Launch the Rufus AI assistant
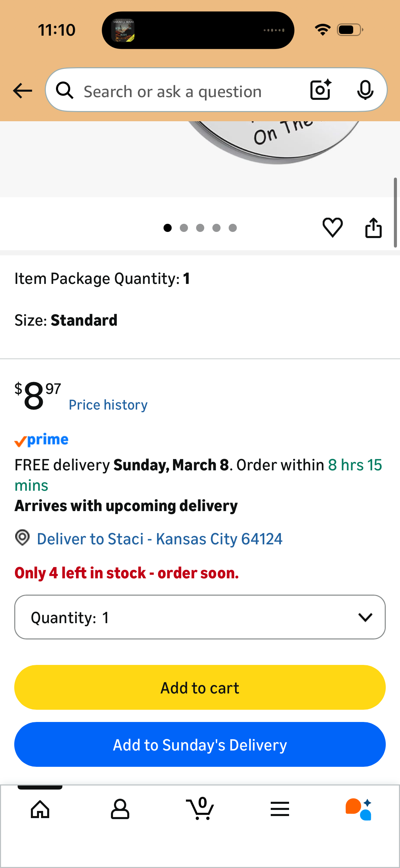400x868 pixels. [x=359, y=809]
